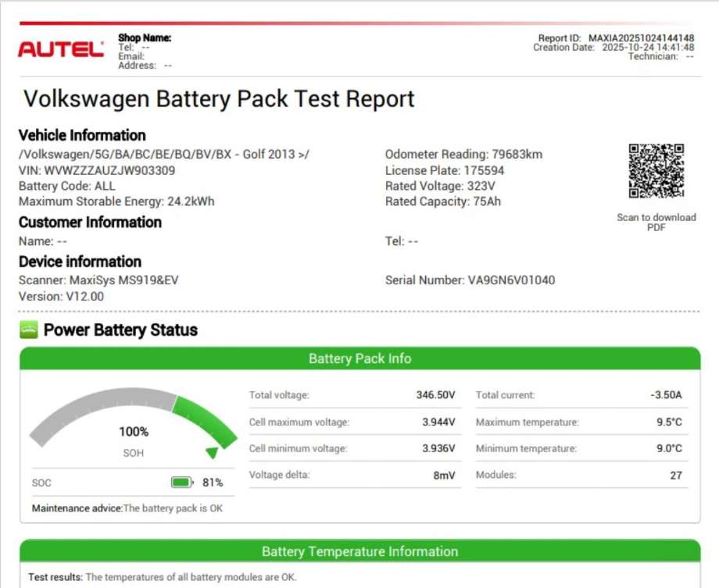Image resolution: width=719 pixels, height=588 pixels.
Task: Click the Total current -3.50A value
Action: point(667,395)
